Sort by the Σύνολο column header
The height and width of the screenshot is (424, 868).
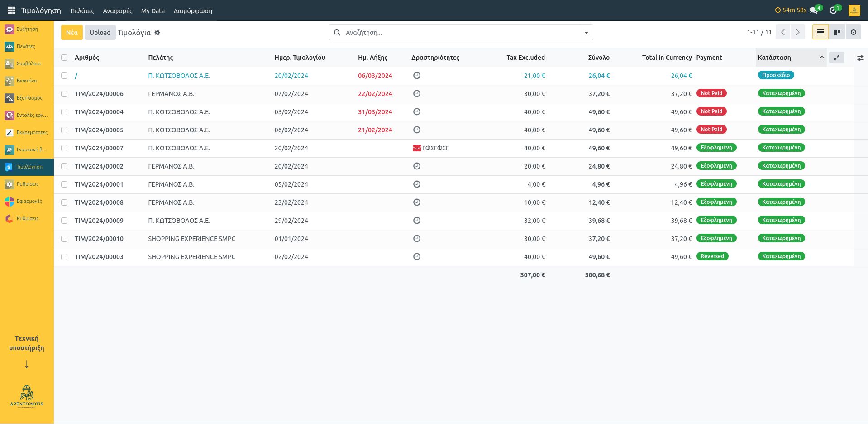tap(599, 58)
